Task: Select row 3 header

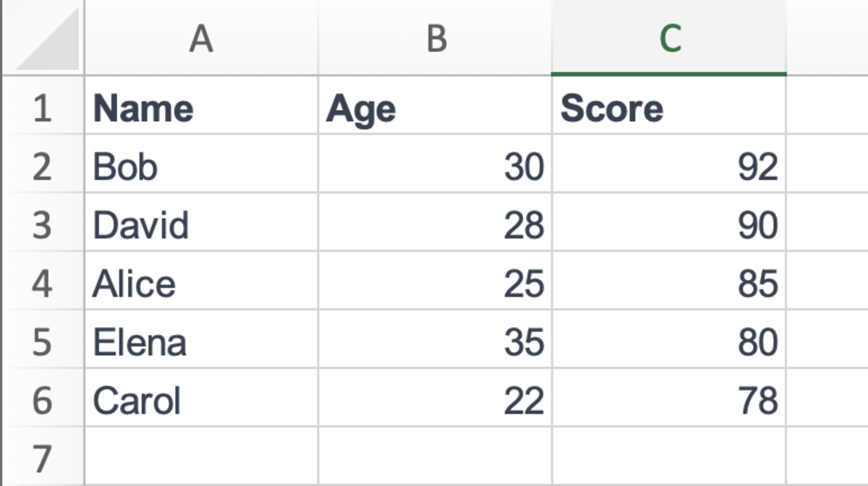Action: pos(43,222)
